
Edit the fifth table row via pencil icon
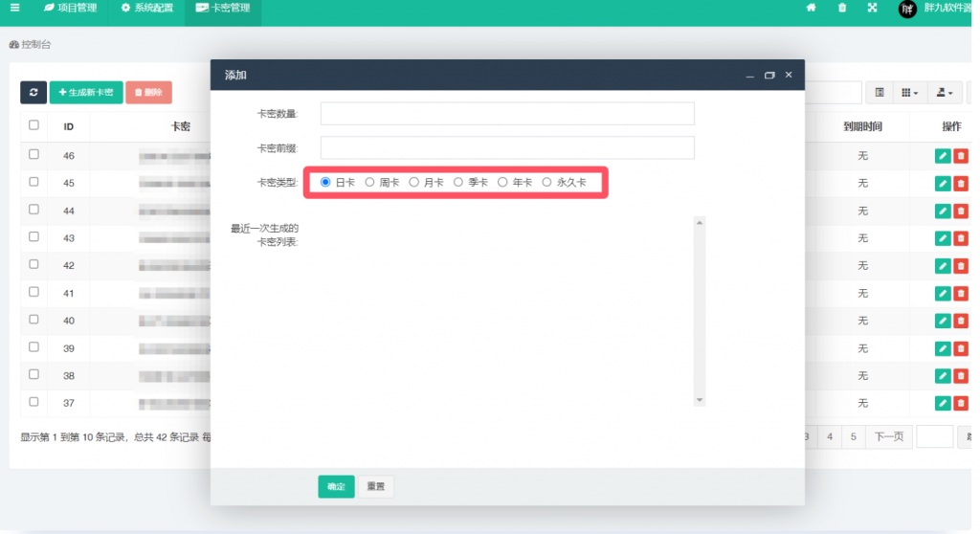(x=943, y=266)
